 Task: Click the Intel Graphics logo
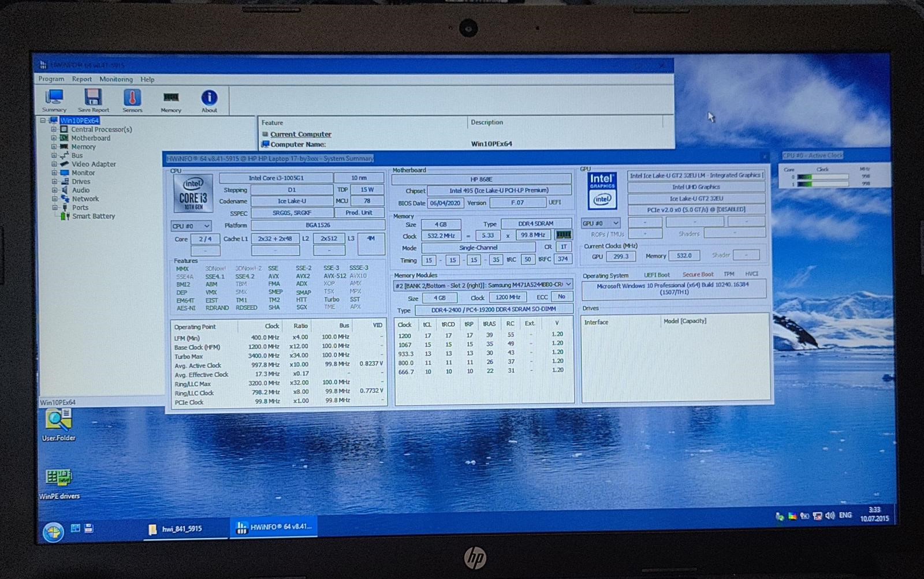[x=602, y=191]
